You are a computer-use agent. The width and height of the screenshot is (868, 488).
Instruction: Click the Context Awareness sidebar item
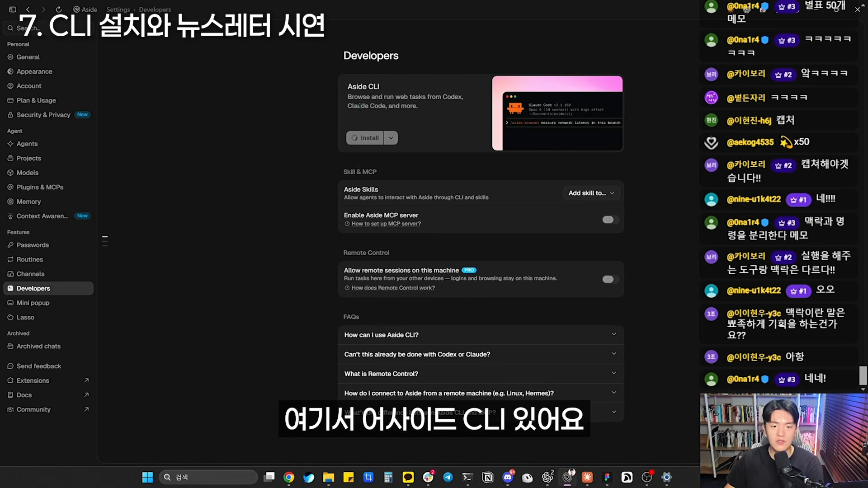click(48, 216)
